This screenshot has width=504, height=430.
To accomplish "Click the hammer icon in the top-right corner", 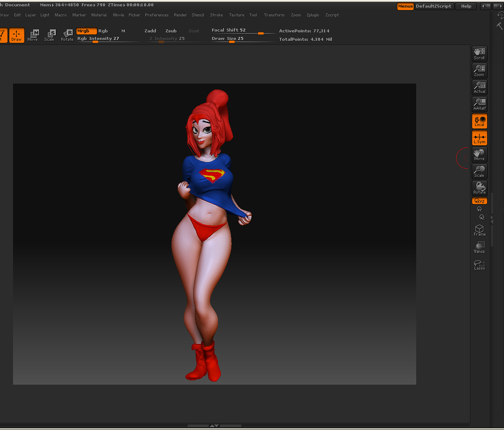I will [x=499, y=26].
